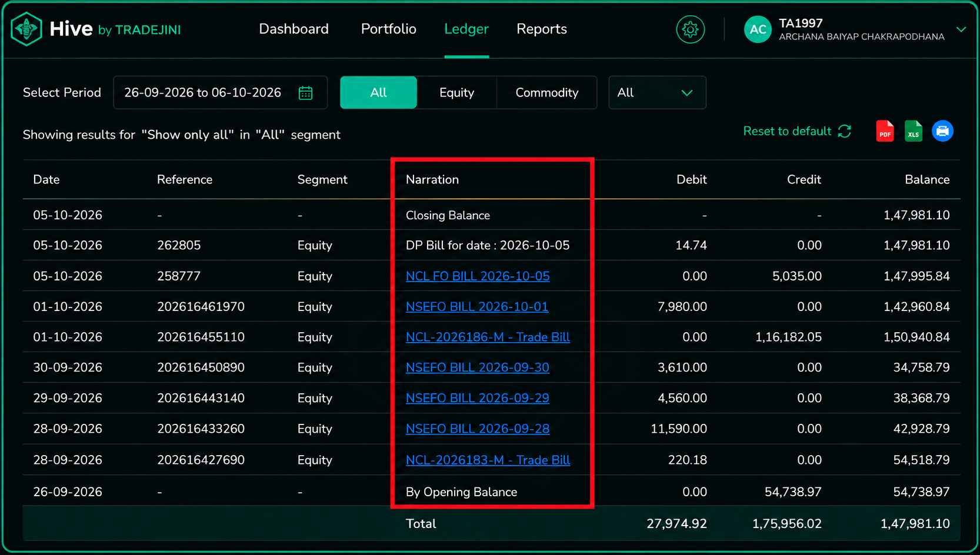Image resolution: width=980 pixels, height=555 pixels.
Task: Click the Credit column header
Action: coord(804,179)
